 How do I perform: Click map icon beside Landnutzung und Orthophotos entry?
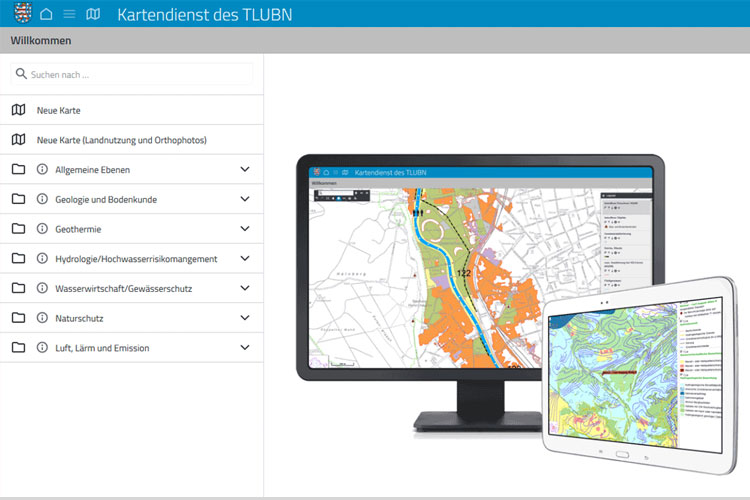pos(19,140)
